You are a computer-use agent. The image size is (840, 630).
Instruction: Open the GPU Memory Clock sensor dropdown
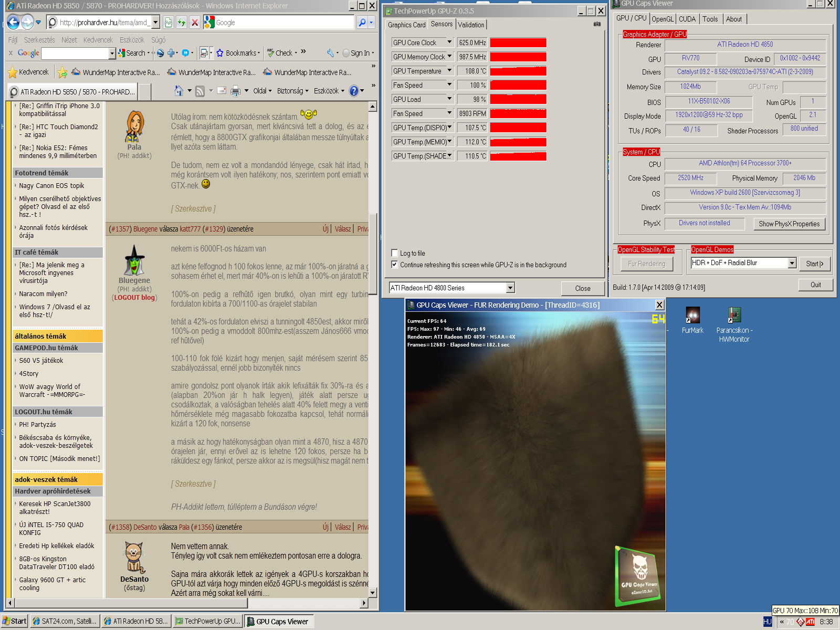coord(449,56)
